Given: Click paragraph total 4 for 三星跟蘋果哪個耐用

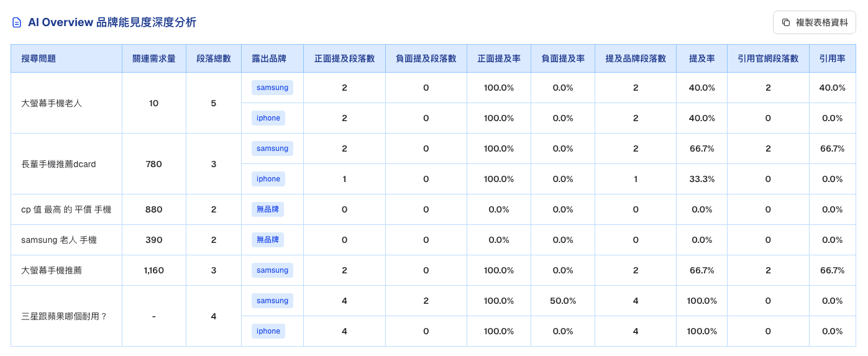Looking at the screenshot, I should click(214, 316).
